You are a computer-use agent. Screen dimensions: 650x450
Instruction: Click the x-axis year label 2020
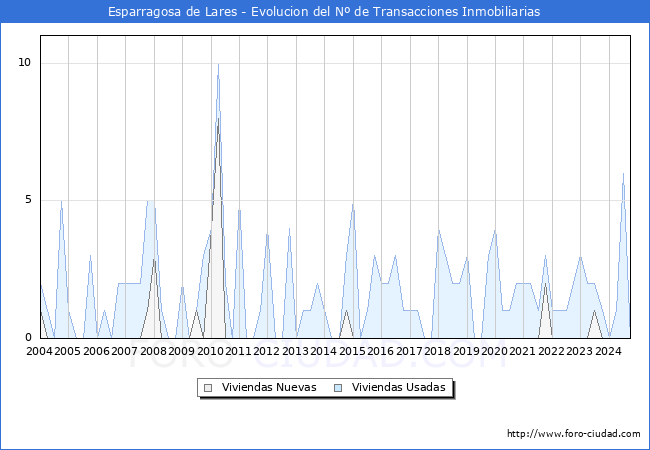pos(495,351)
